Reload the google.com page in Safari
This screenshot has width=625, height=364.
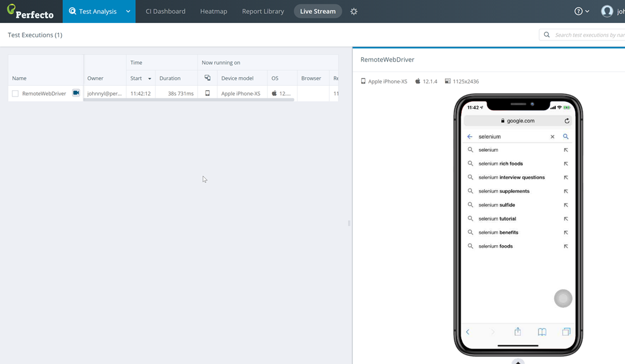[x=566, y=121]
